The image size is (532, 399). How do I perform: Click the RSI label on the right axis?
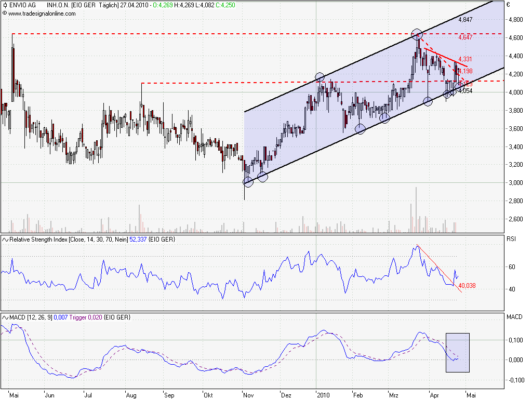pos(513,240)
